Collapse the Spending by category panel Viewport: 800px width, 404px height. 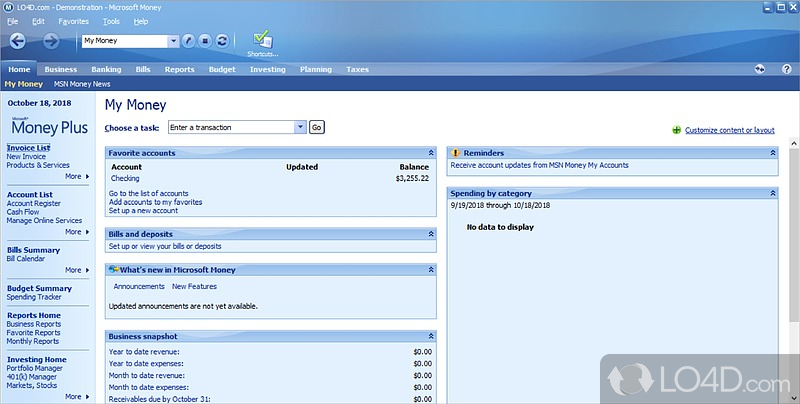tap(772, 193)
